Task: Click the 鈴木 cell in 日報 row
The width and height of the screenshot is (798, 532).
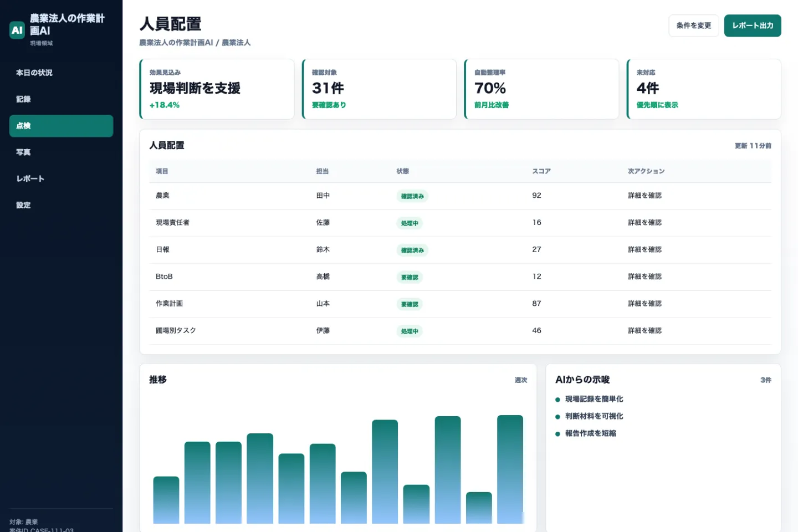Action: [x=323, y=250]
